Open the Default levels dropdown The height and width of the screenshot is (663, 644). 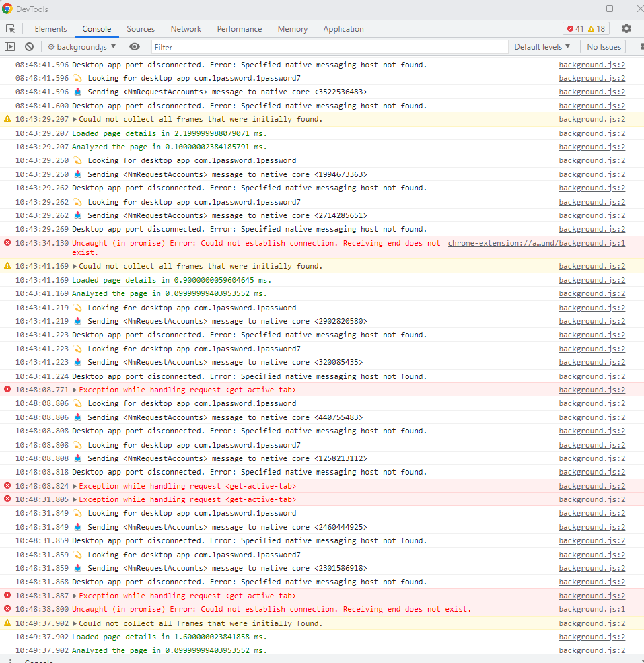(x=542, y=47)
